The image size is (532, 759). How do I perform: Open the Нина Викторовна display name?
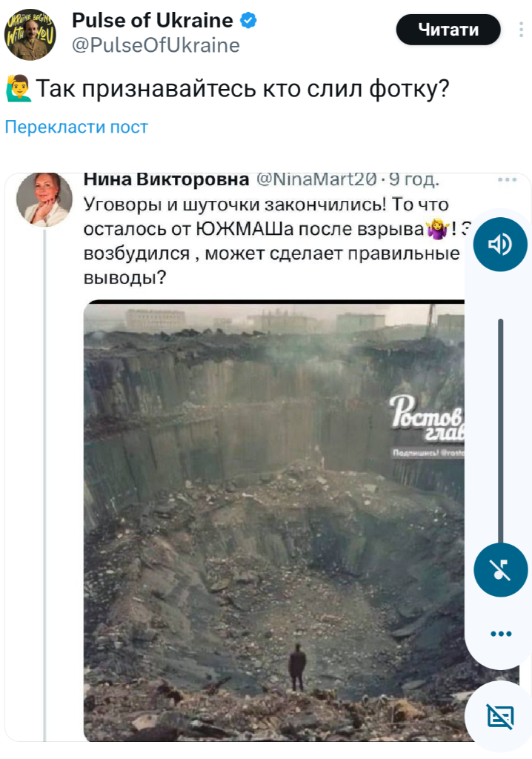[166, 179]
